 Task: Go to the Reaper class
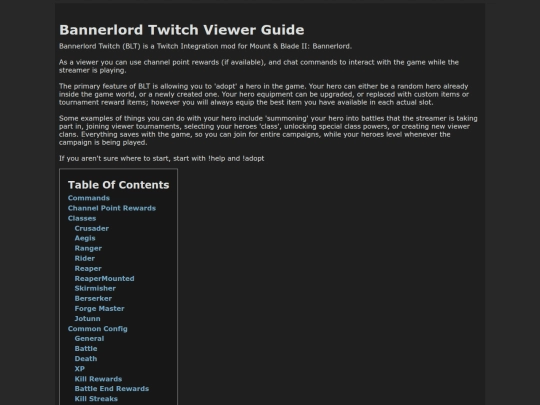88,268
